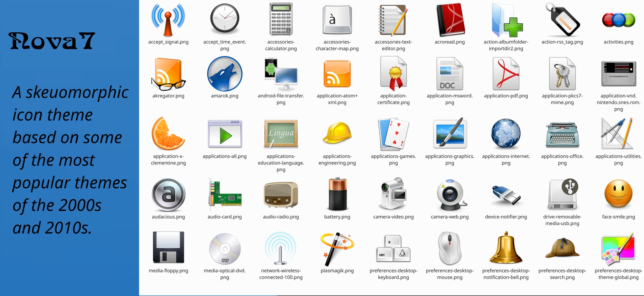Select the media-floppy disk icon

tap(168, 248)
